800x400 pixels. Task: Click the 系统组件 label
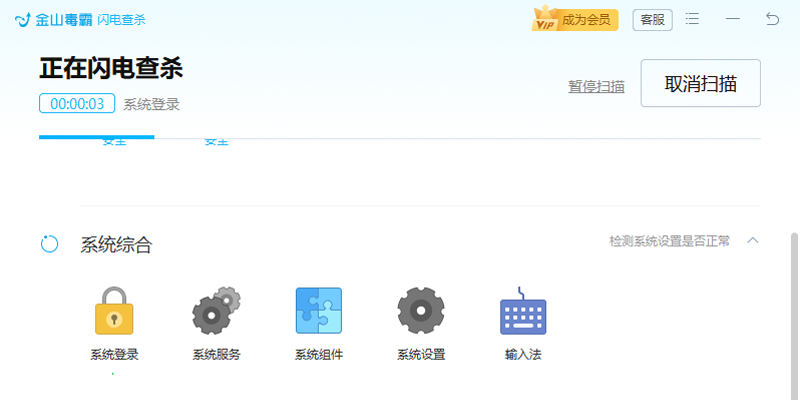click(x=319, y=355)
